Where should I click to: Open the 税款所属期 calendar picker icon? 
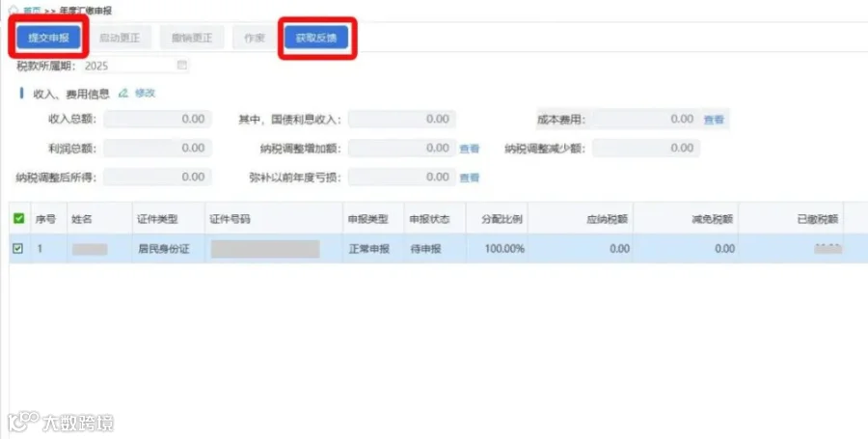181,66
